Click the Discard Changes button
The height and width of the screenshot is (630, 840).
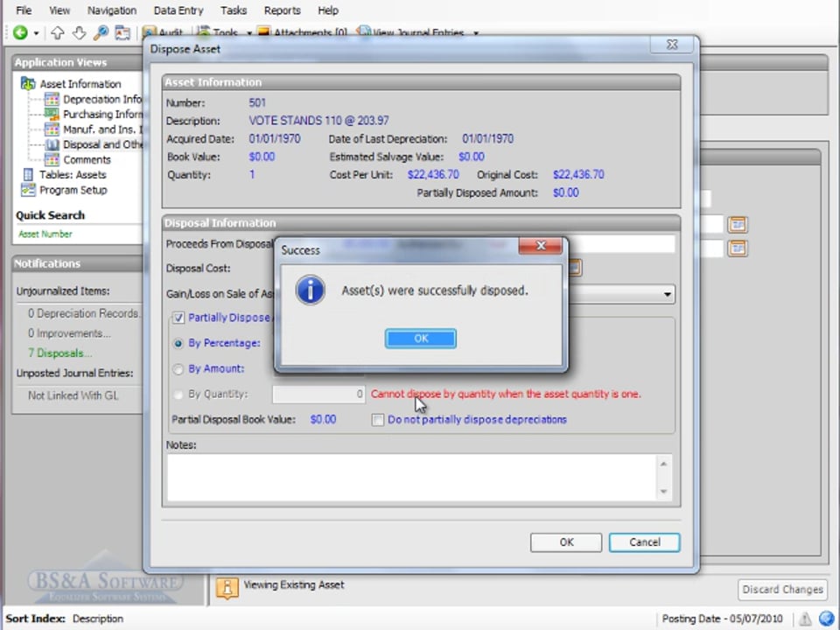(782, 589)
